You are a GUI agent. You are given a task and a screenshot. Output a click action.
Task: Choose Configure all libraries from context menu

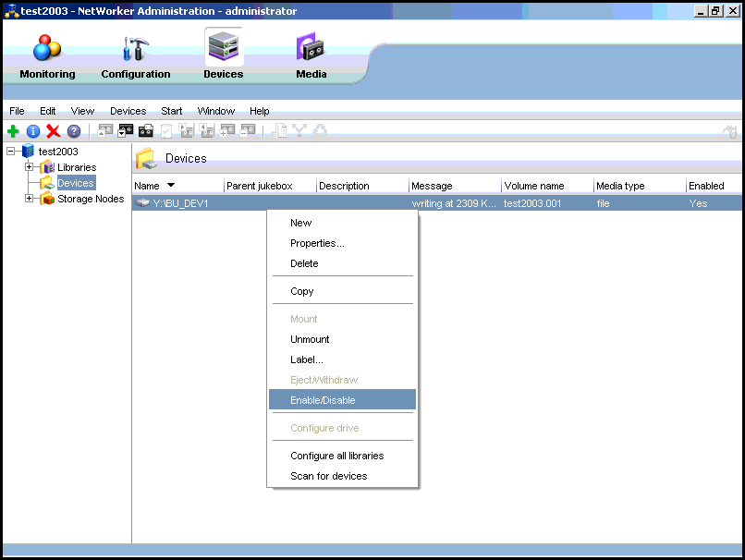[342, 456]
